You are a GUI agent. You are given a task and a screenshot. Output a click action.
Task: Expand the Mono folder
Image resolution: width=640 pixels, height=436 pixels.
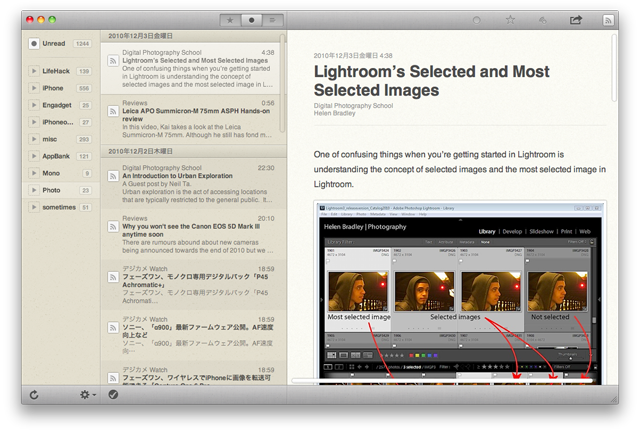point(34,173)
